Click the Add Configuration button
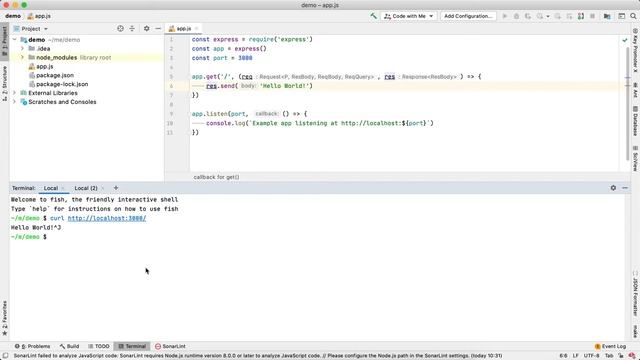The height and width of the screenshot is (360, 640). tap(468, 16)
